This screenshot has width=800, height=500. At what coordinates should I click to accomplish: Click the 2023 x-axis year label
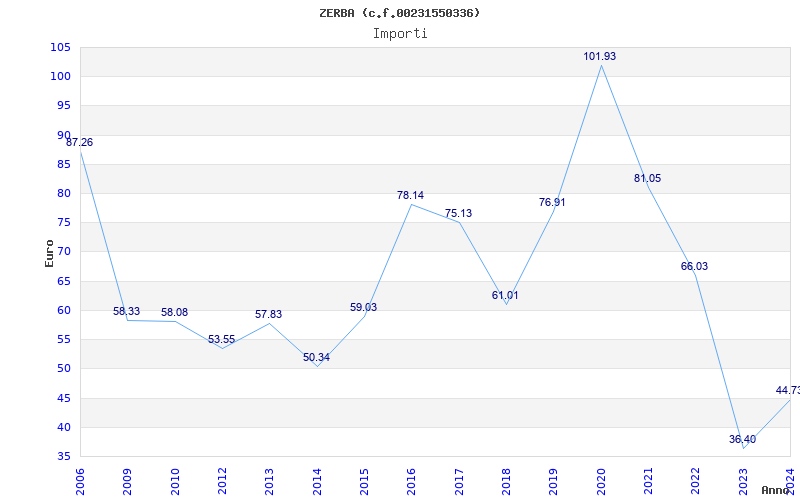tap(743, 481)
